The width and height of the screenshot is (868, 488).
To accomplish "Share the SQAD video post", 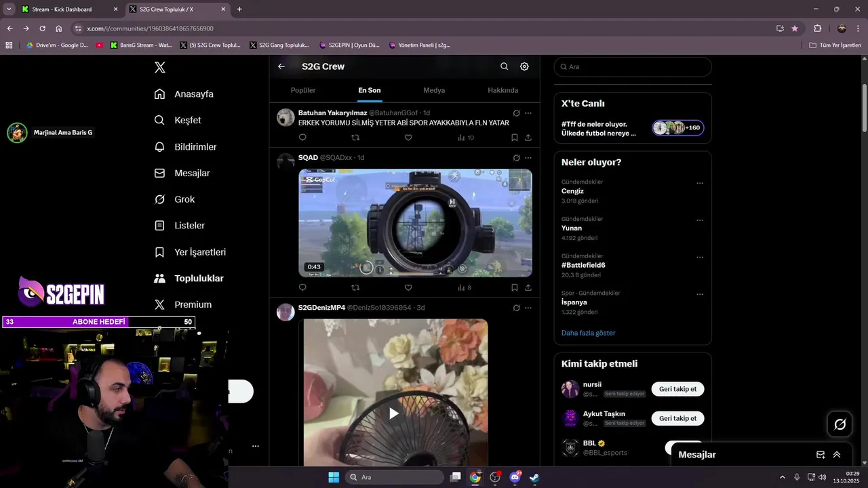I will (528, 287).
